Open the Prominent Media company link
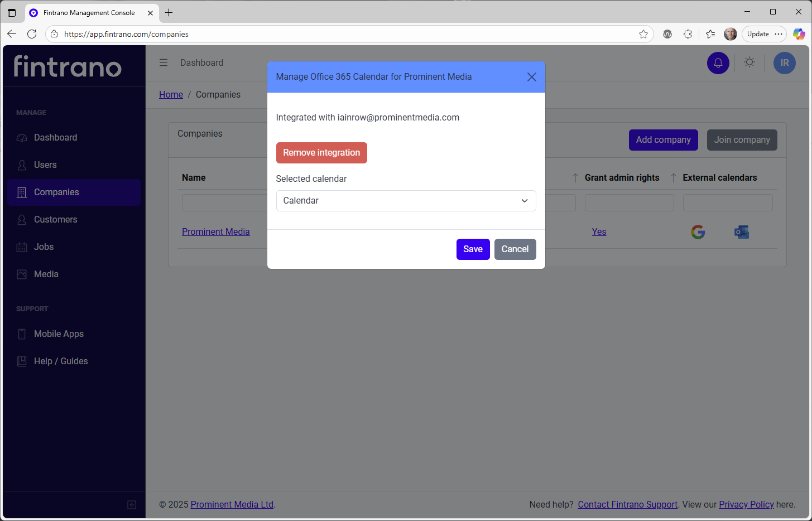Viewport: 812px width, 521px height. point(215,232)
